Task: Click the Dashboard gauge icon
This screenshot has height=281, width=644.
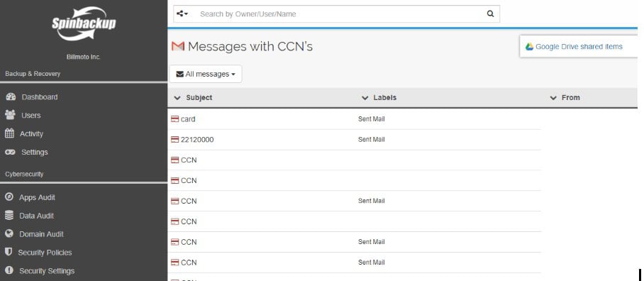Action: pyautogui.click(x=11, y=97)
